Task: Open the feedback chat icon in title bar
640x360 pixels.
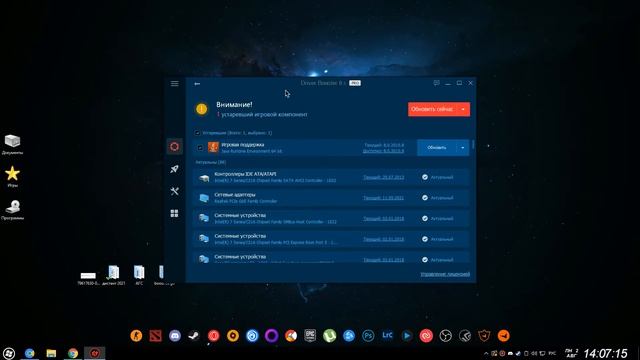Action: (x=436, y=83)
